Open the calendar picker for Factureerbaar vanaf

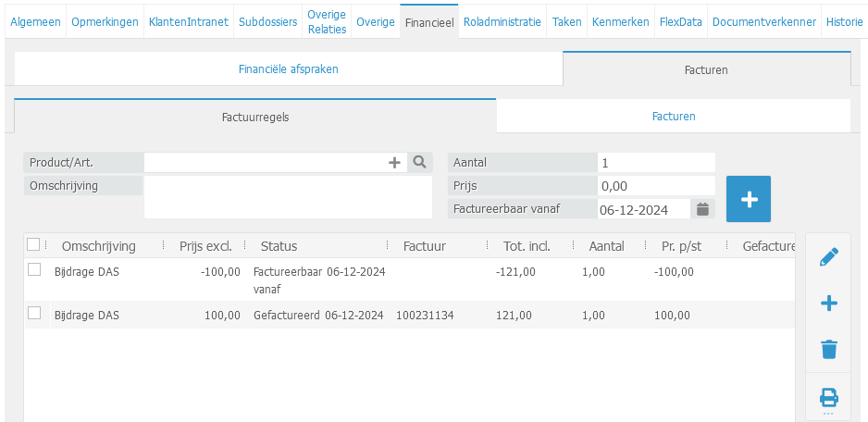tap(702, 209)
